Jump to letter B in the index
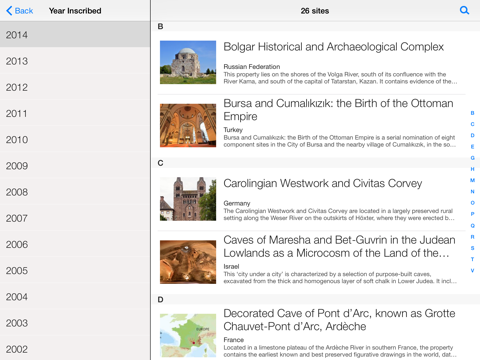This screenshot has height=360, width=480. [x=472, y=113]
